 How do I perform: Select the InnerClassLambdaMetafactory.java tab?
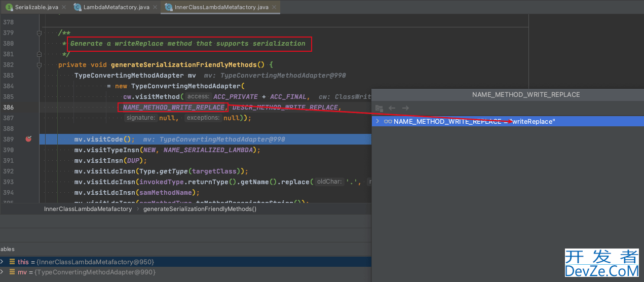click(220, 7)
